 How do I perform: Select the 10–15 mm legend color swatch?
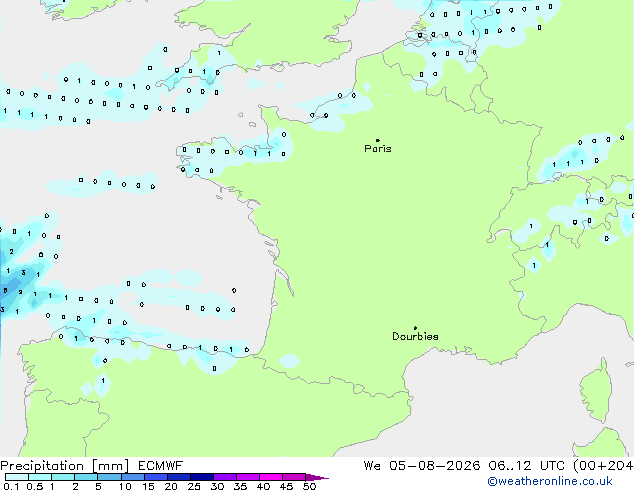(132, 477)
